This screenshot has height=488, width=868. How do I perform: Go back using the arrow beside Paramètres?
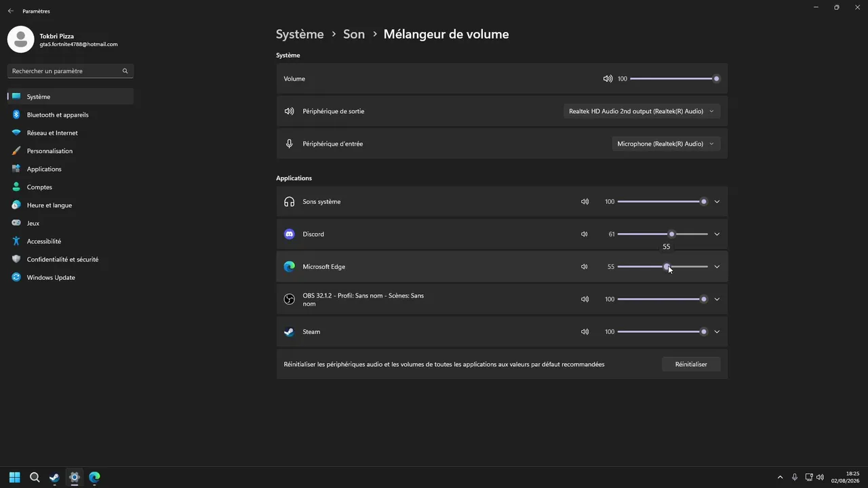click(11, 11)
